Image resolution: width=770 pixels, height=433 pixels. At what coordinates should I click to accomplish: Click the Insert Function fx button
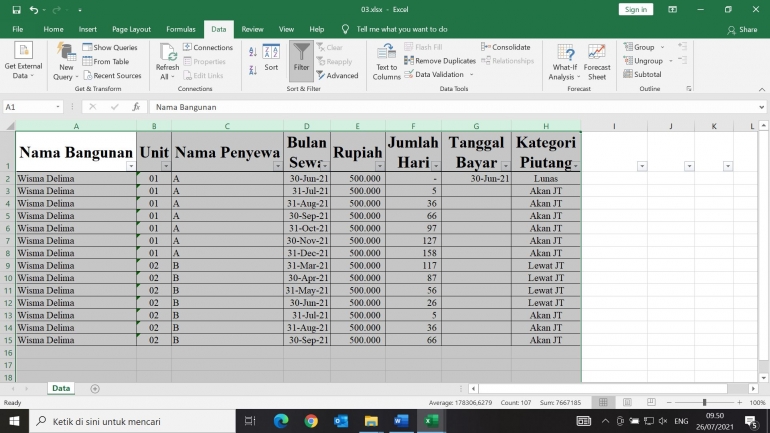(136, 107)
